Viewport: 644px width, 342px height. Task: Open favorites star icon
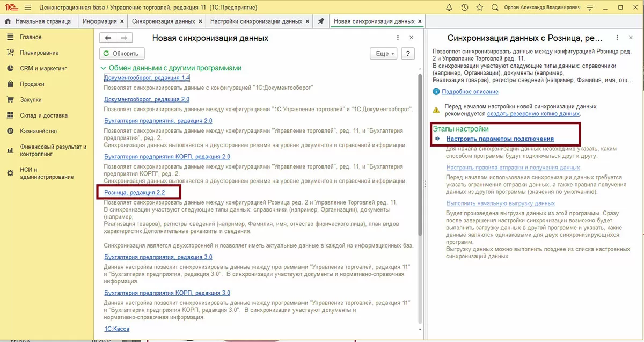pos(479,7)
